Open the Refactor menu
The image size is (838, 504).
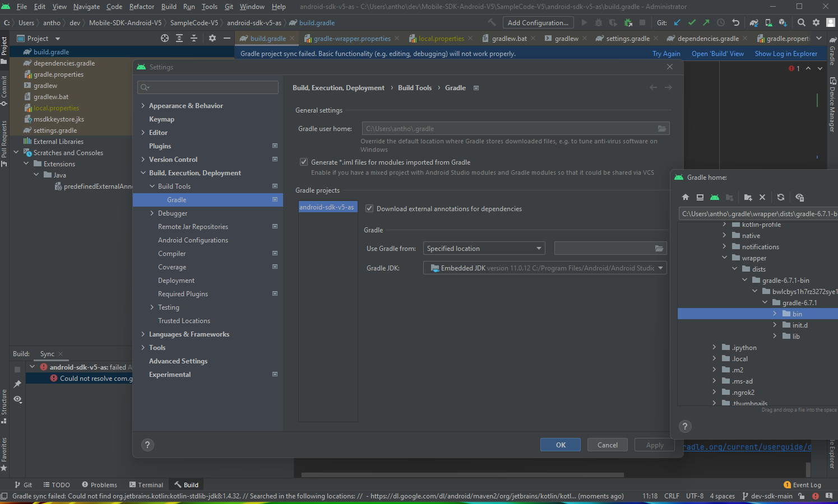(142, 7)
